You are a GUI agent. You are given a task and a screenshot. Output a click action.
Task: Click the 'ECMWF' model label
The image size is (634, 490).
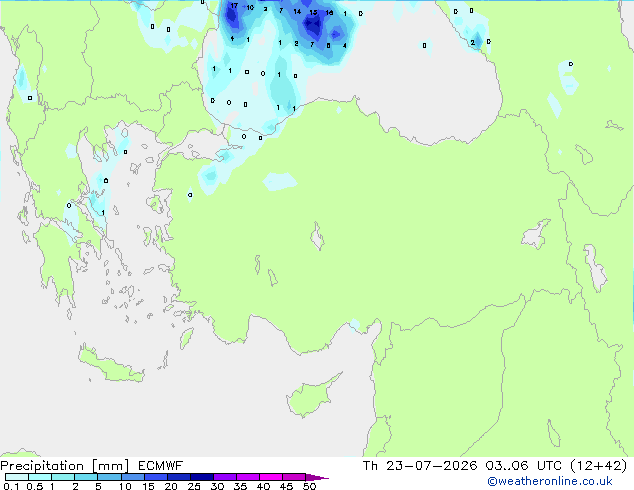(x=161, y=466)
